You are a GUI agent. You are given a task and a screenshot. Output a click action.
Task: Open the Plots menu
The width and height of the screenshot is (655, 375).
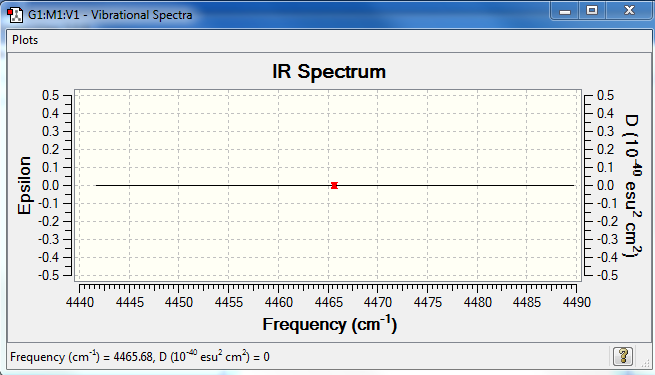[25, 40]
